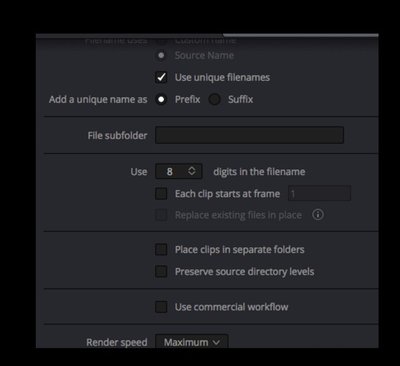
Task: Open the Render speed Maximum dropdown
Action: 192,342
